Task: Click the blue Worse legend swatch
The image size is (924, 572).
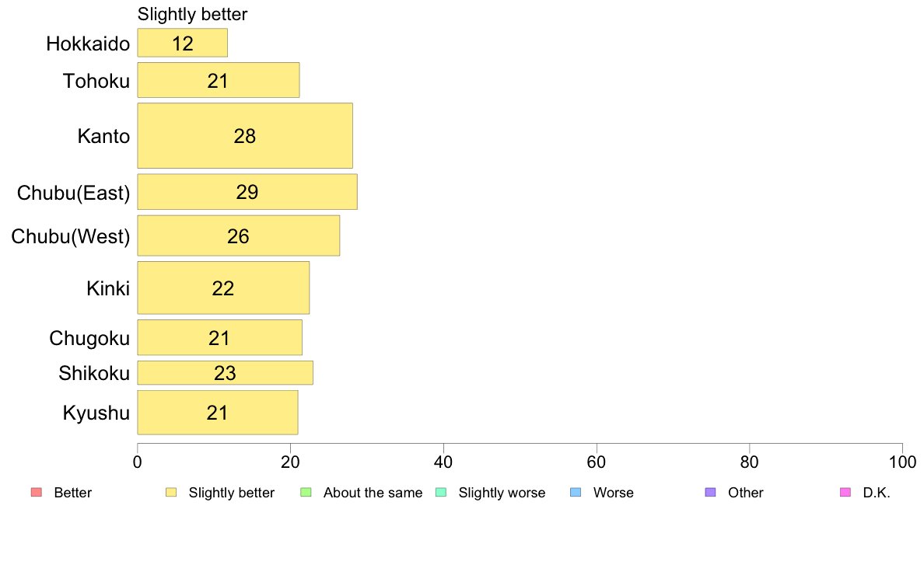Action: click(576, 493)
